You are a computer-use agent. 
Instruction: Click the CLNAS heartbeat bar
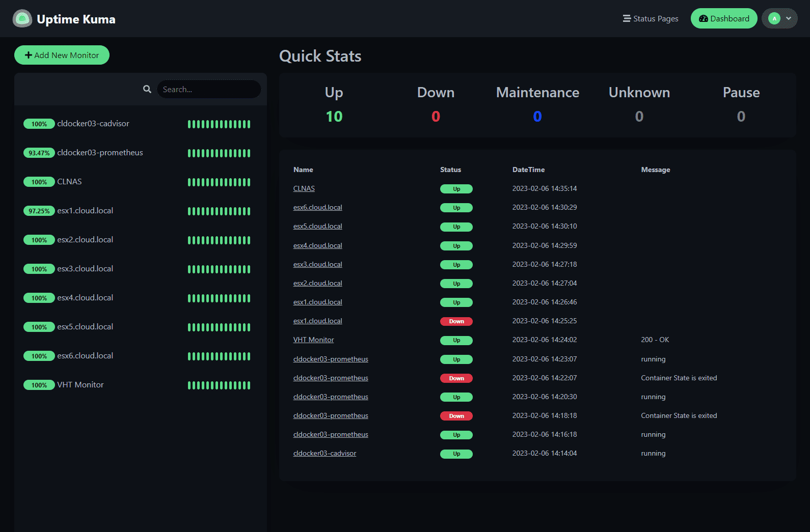click(x=219, y=182)
